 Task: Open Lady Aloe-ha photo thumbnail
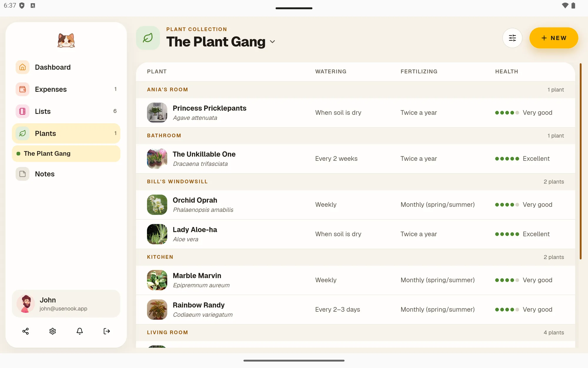click(x=157, y=234)
